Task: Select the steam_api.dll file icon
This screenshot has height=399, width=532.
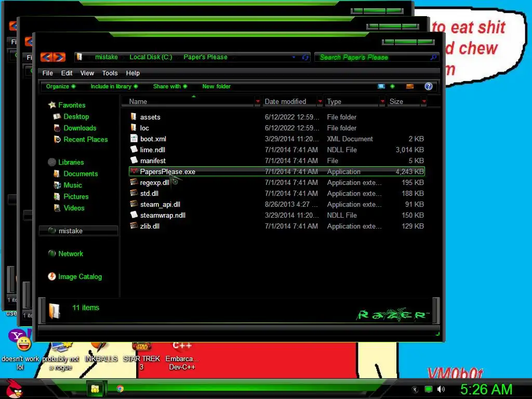Action: click(x=134, y=204)
